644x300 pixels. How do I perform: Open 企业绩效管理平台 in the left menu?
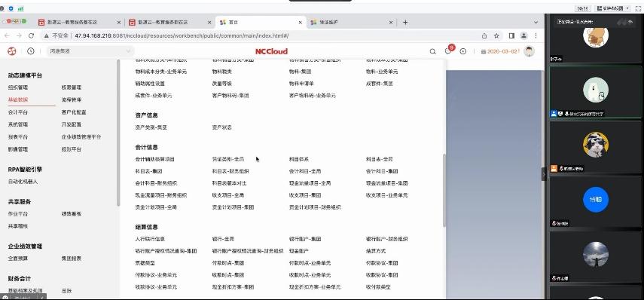tap(81, 137)
